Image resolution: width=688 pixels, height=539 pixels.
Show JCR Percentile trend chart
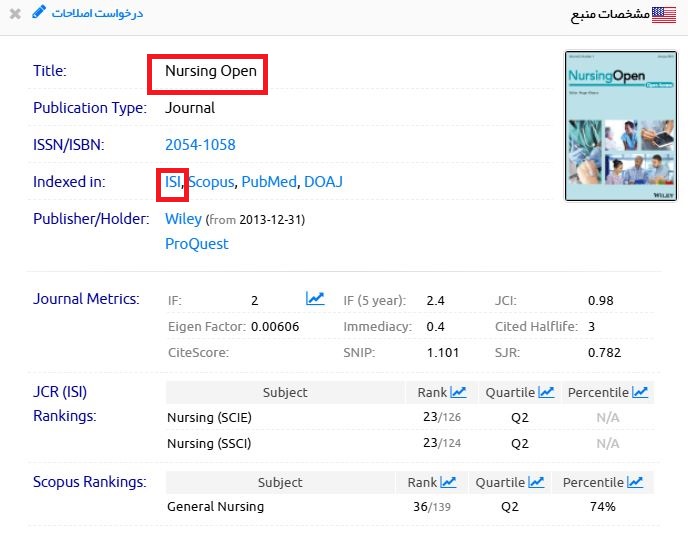640,393
